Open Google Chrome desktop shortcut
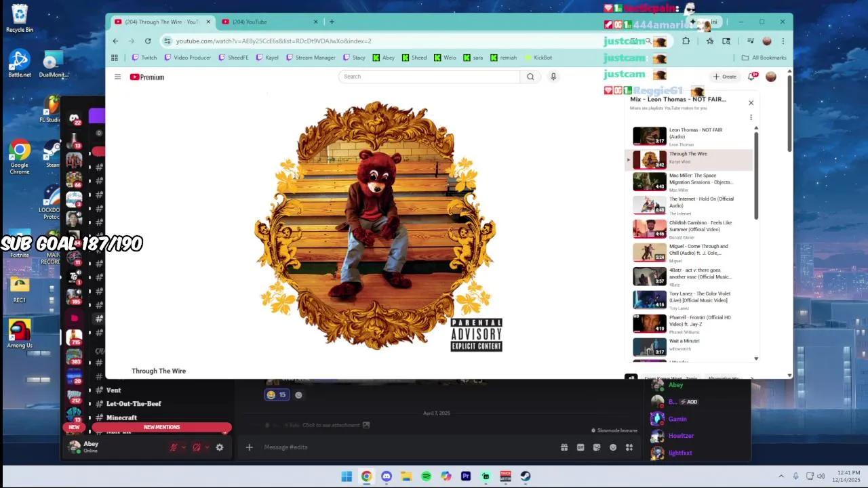 click(20, 157)
